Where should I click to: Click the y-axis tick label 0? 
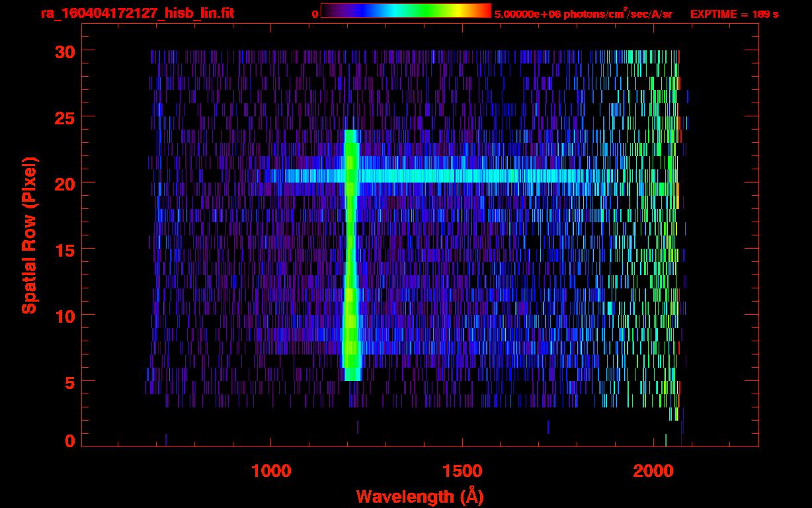(69, 441)
